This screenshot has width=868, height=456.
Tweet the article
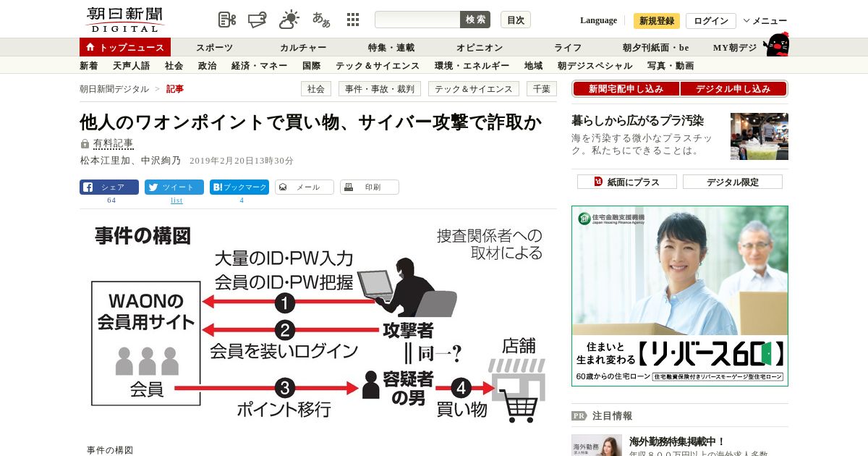[174, 187]
